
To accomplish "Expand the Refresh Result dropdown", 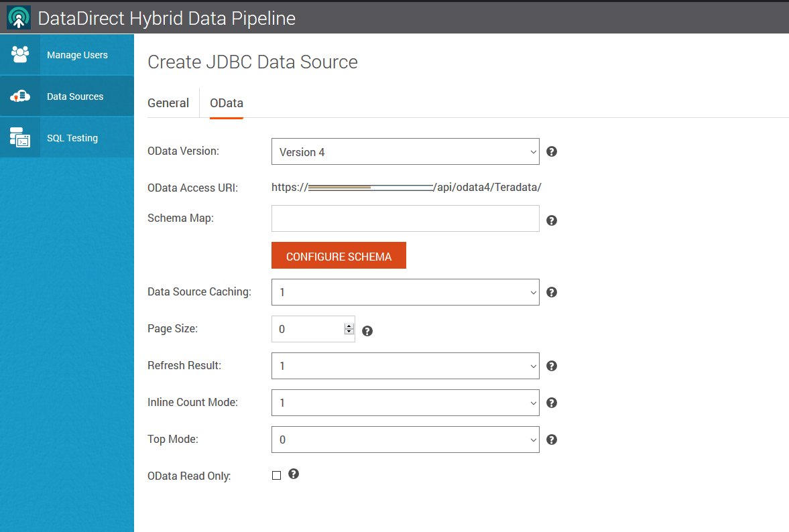I will tap(405, 366).
